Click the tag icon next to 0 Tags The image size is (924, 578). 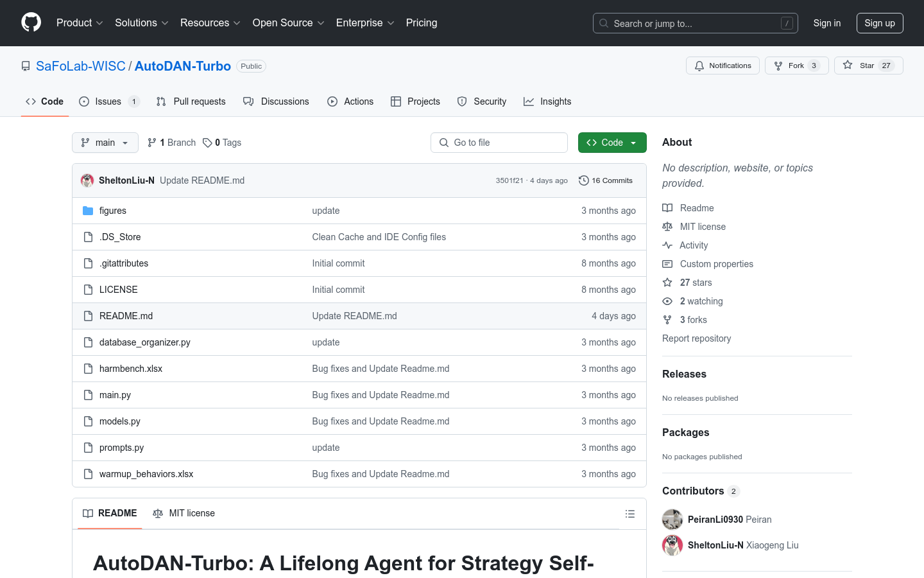point(207,143)
